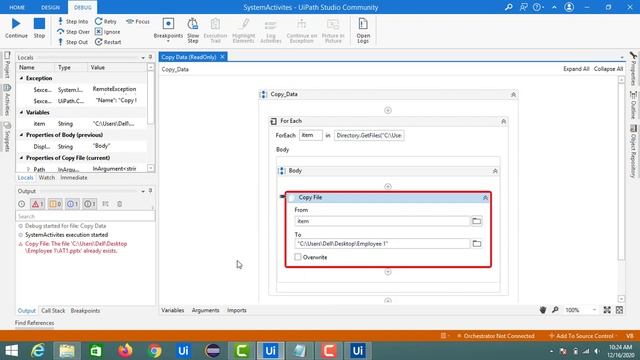This screenshot has width=640, height=360.
Task: Click the Directory.GetFiles expression field
Action: point(369,136)
